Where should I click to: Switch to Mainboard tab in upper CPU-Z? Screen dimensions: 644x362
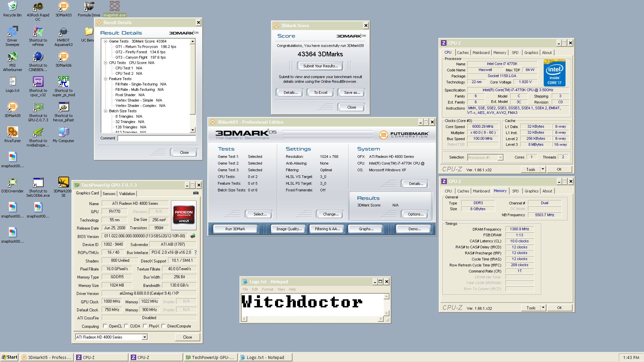point(481,53)
